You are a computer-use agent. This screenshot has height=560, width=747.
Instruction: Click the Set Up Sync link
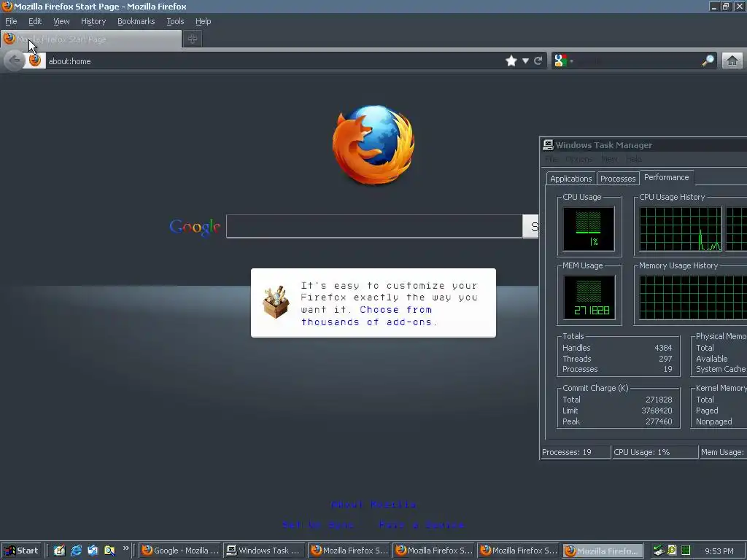point(318,525)
